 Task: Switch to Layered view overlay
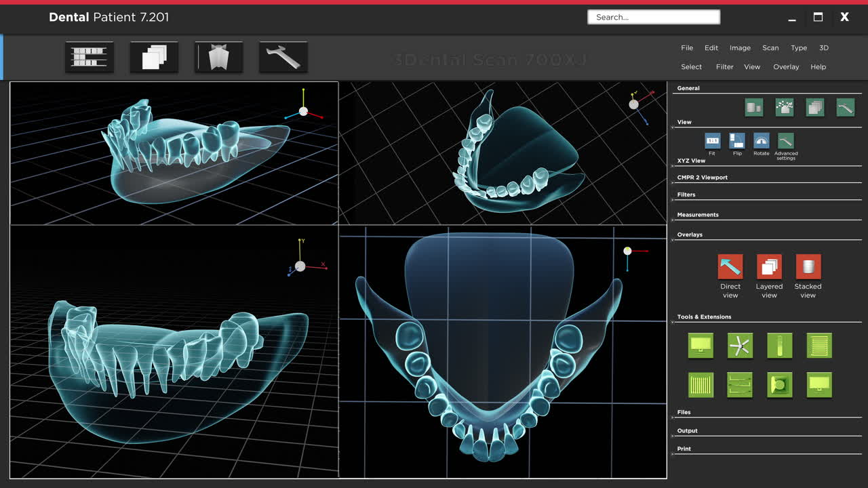pyautogui.click(x=769, y=266)
